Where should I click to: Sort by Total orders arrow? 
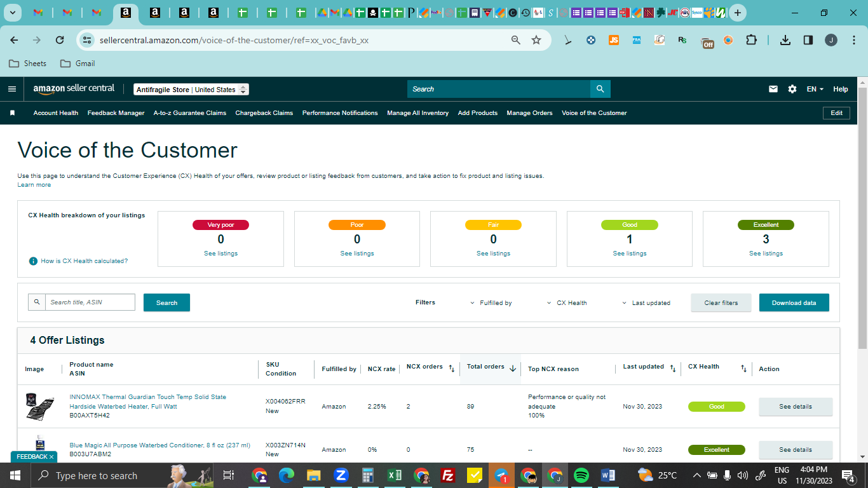(513, 368)
